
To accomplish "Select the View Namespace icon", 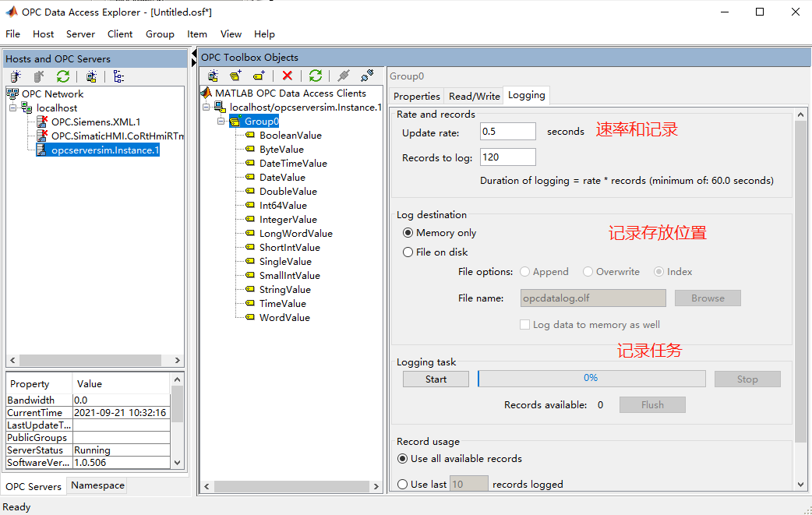I will click(118, 76).
